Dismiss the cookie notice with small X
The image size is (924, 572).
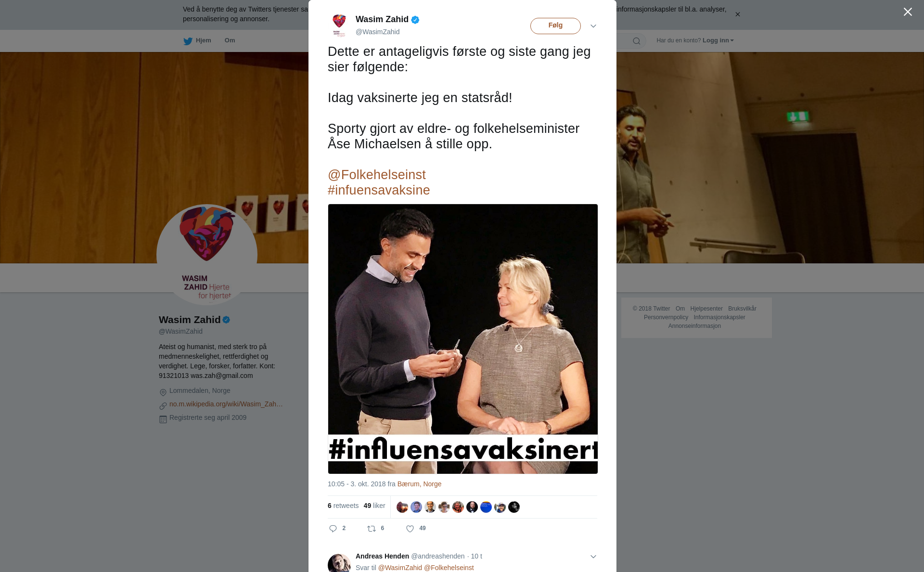737,14
